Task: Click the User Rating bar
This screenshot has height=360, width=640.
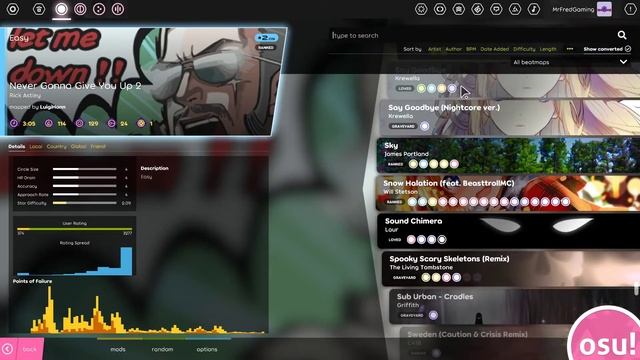Action: [74, 229]
